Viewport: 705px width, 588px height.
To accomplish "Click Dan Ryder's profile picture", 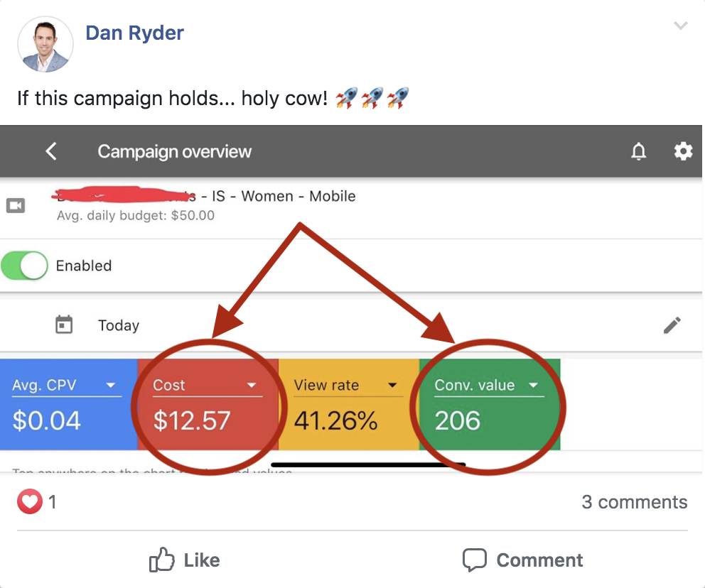I will point(45,45).
